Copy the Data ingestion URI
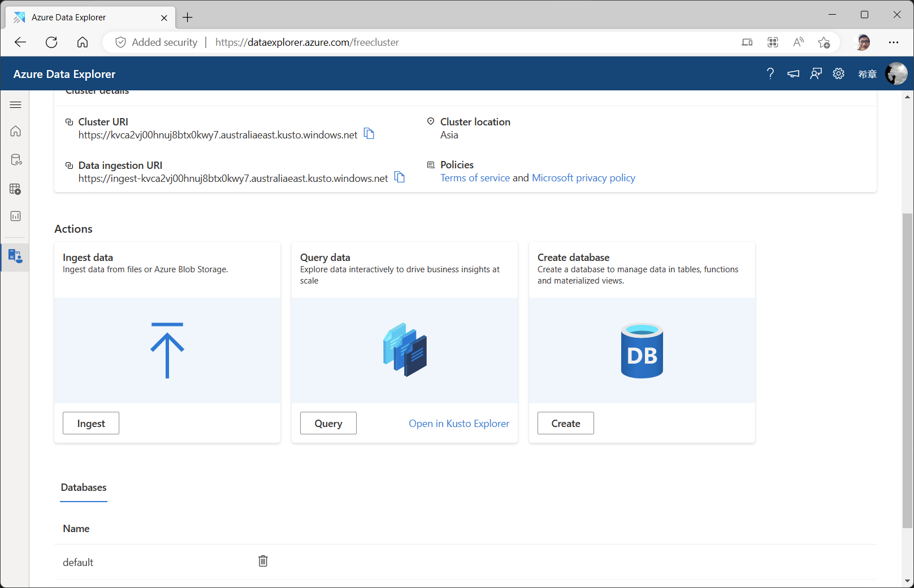Image resolution: width=914 pixels, height=588 pixels. pos(400,177)
